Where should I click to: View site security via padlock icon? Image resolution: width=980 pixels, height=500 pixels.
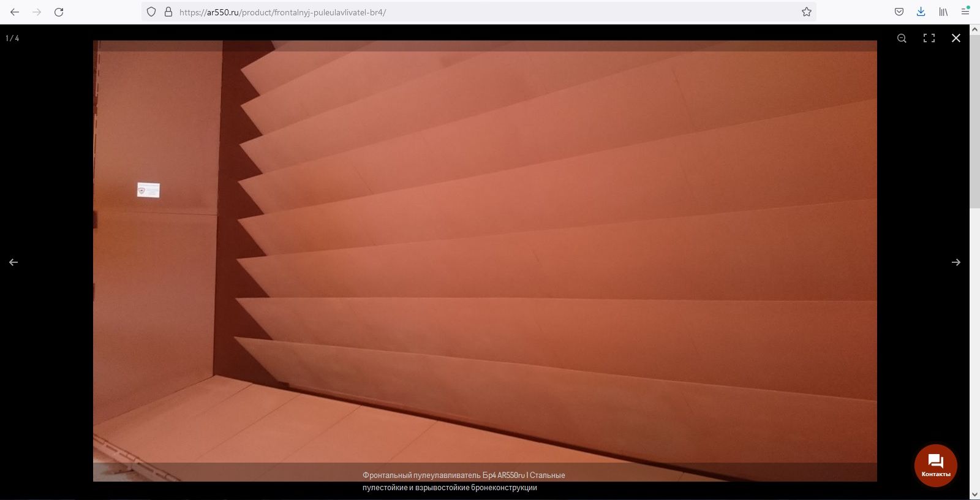click(x=168, y=12)
